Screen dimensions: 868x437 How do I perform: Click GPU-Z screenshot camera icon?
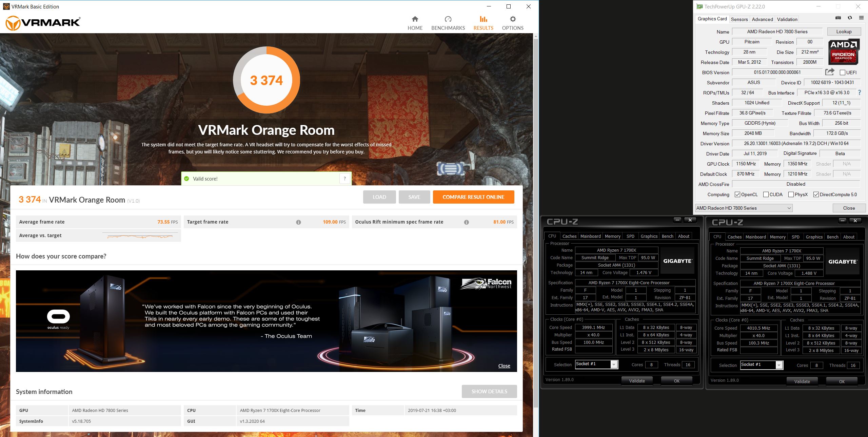click(838, 18)
